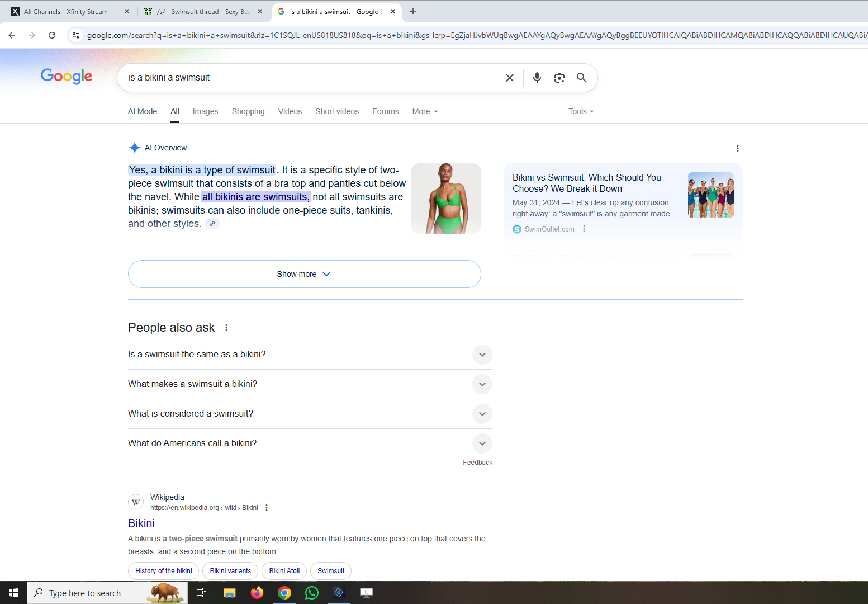Click the Feedback link
The width and height of the screenshot is (868, 604).
(478, 463)
